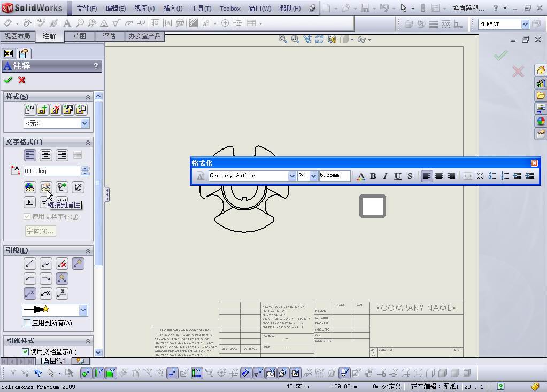The width and height of the screenshot is (547, 392).
Task: Open the Century Gothic font dropdown
Action: (x=292, y=176)
